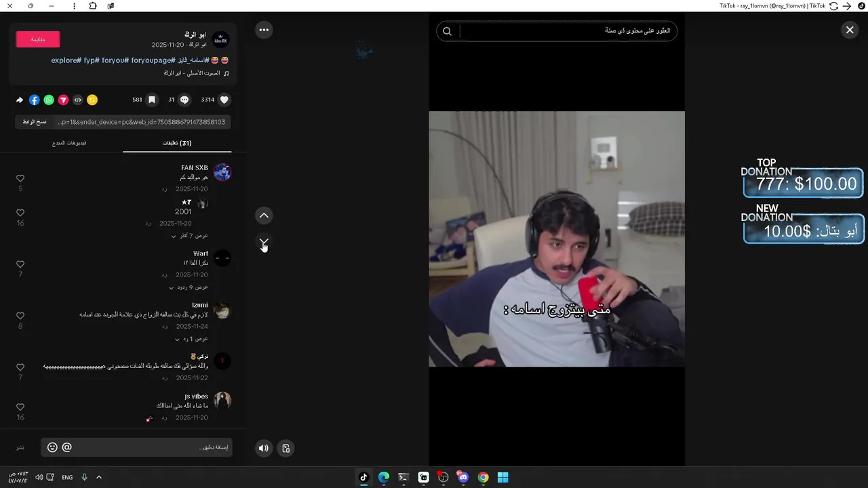Open Izumi's profile avatar
868x488 pixels.
222,310
